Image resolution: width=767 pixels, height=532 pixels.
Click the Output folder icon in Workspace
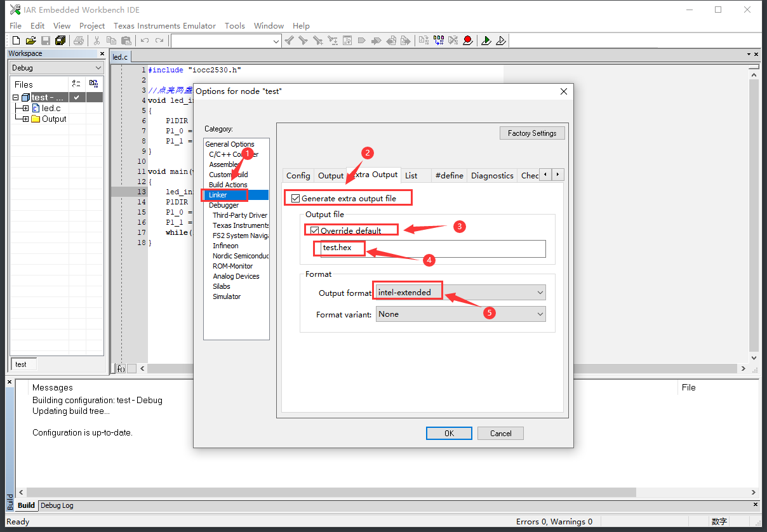(36, 119)
